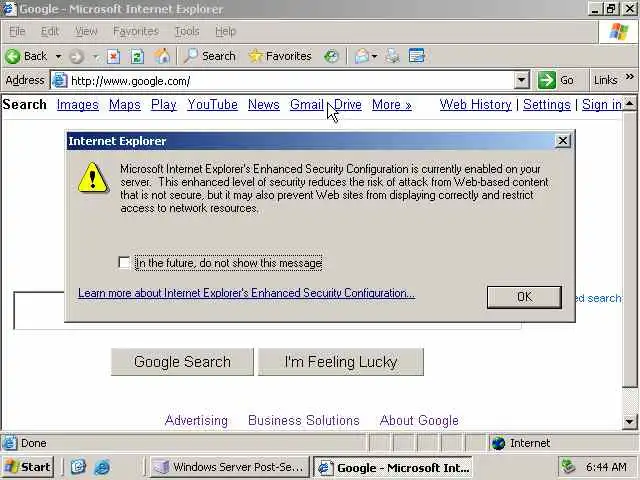Image resolution: width=640 pixels, height=480 pixels.
Task: Open the YouTube link
Action: pos(212,105)
